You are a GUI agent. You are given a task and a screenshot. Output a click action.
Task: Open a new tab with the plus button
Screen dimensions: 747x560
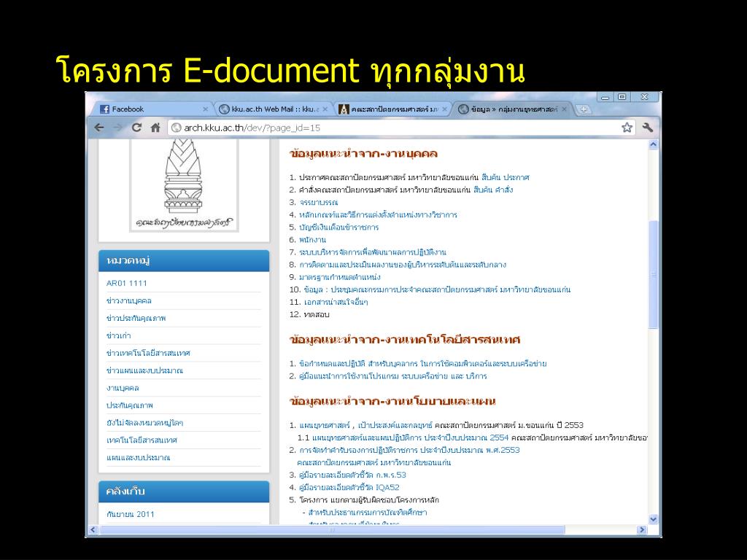pyautogui.click(x=584, y=109)
